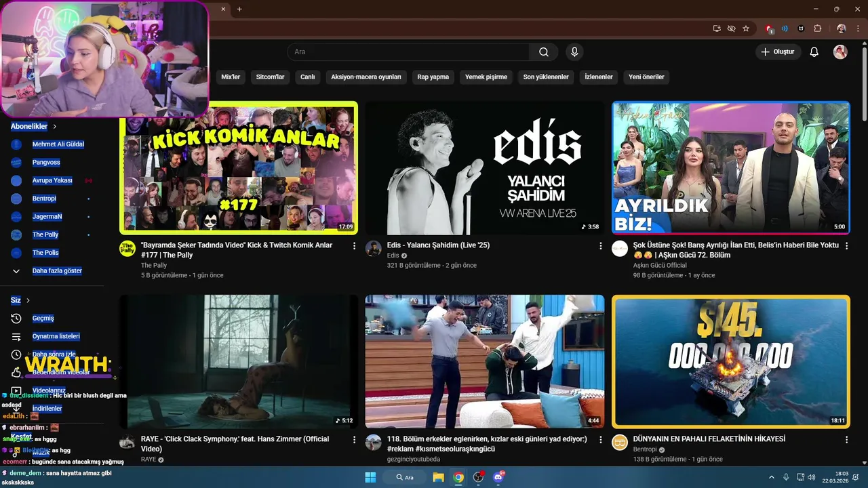The height and width of the screenshot is (488, 868).
Task: Play Edis Yalancı Şahidim thumbnail
Action: coord(485,168)
